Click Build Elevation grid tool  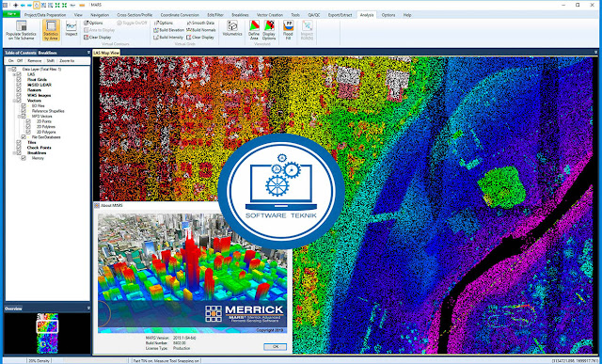click(169, 30)
